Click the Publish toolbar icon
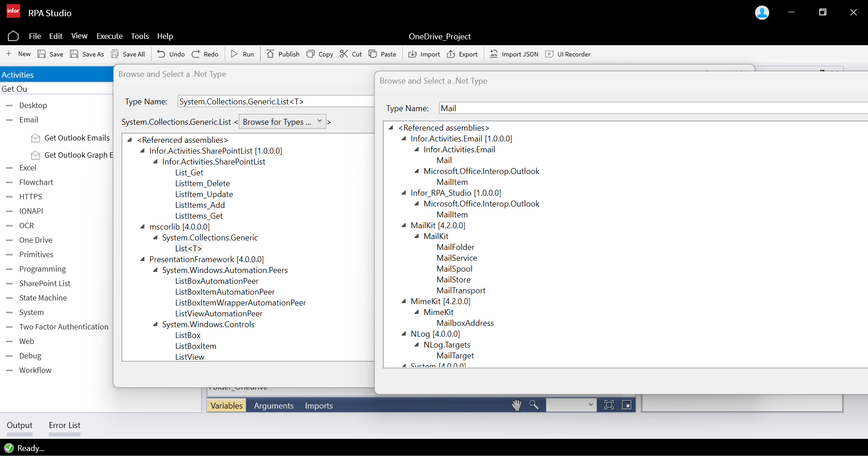The height and width of the screenshot is (456, 868). 270,54
